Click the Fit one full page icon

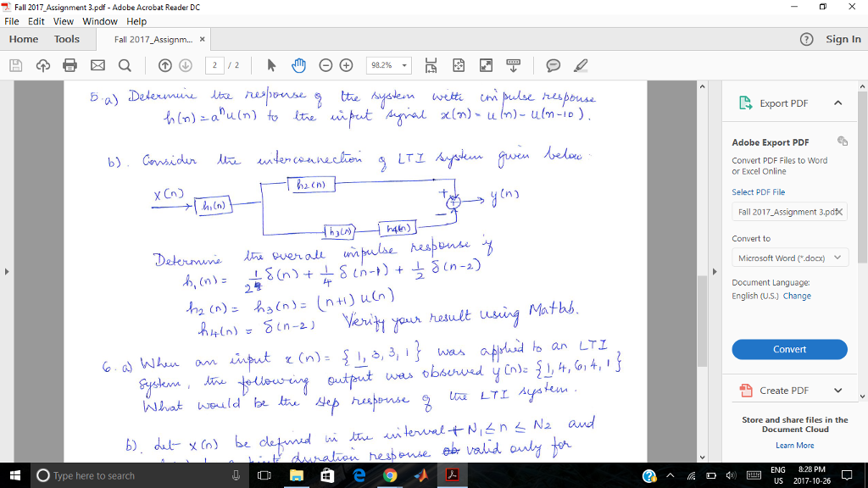coord(458,64)
